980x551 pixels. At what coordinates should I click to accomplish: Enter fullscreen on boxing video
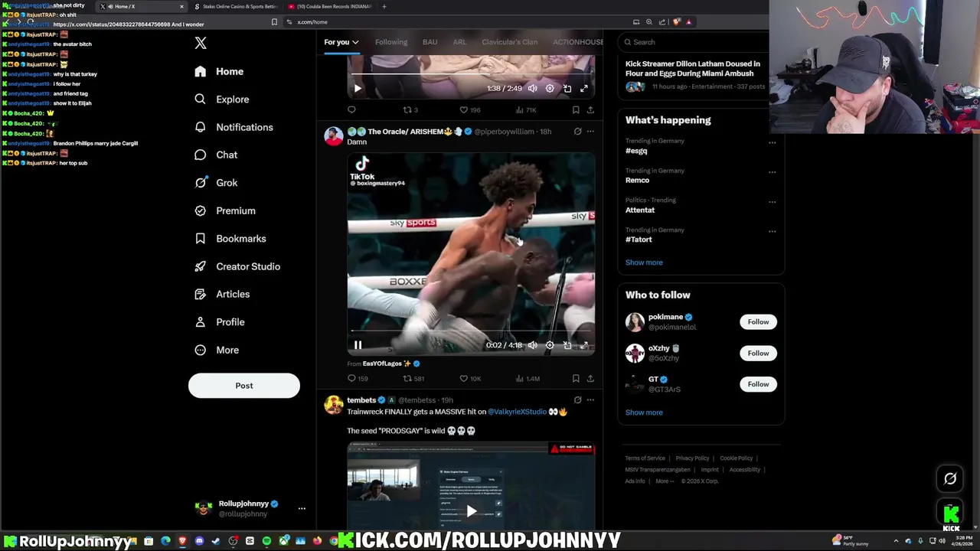[x=584, y=345]
